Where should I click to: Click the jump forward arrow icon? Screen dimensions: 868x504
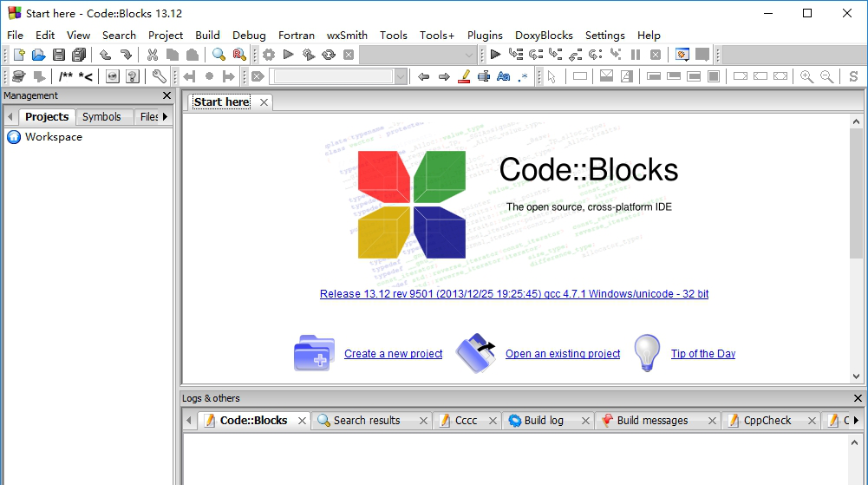(444, 76)
